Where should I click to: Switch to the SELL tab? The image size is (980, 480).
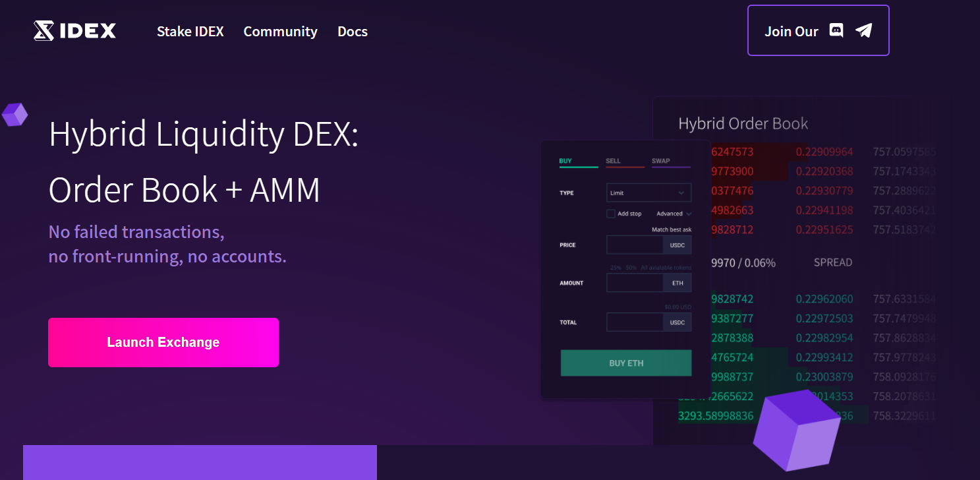click(625, 162)
